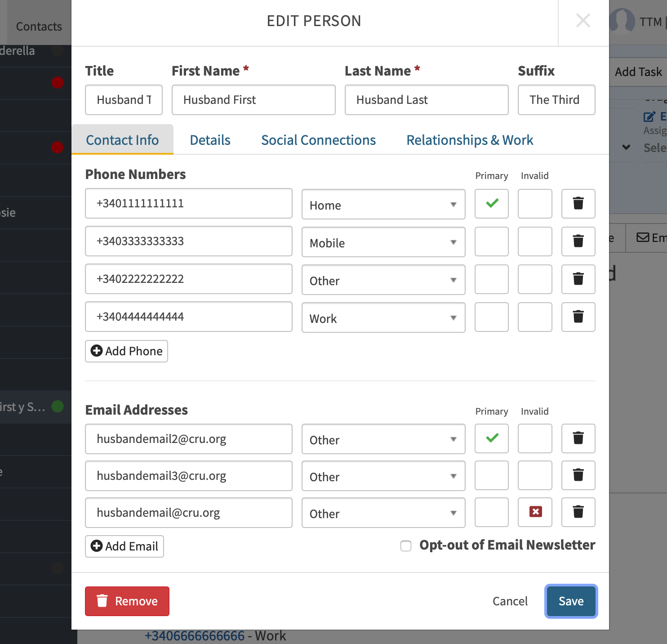This screenshot has height=644, width=667.
Task: Delete the husbandemail2@cru.org email row
Action: coord(578,438)
